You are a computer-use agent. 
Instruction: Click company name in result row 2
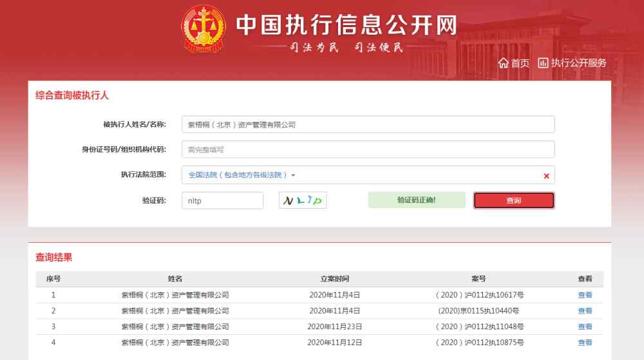(175, 311)
